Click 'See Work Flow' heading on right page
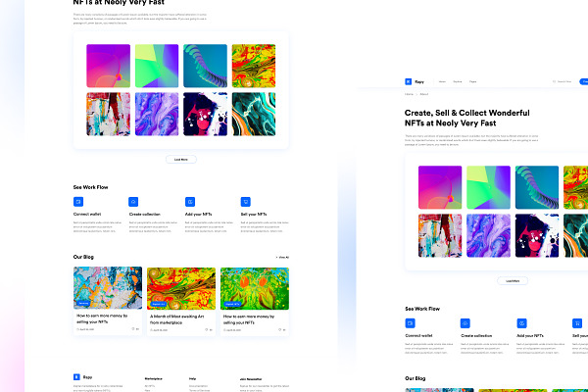The height and width of the screenshot is (392, 588). point(422,309)
